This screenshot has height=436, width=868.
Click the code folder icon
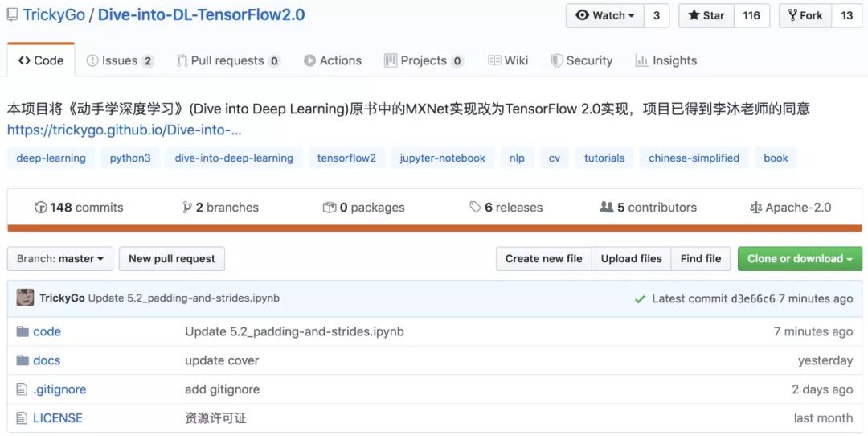[23, 331]
